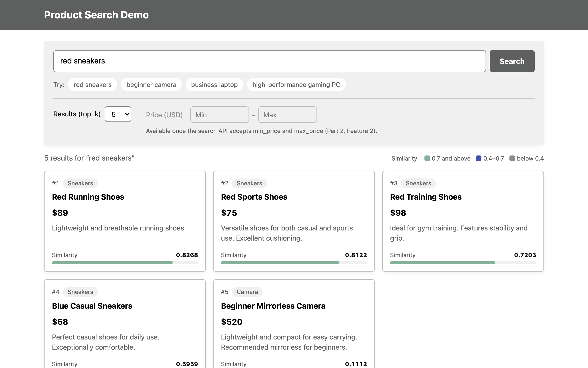
Task: Click the $520 price
Action: [x=232, y=322]
